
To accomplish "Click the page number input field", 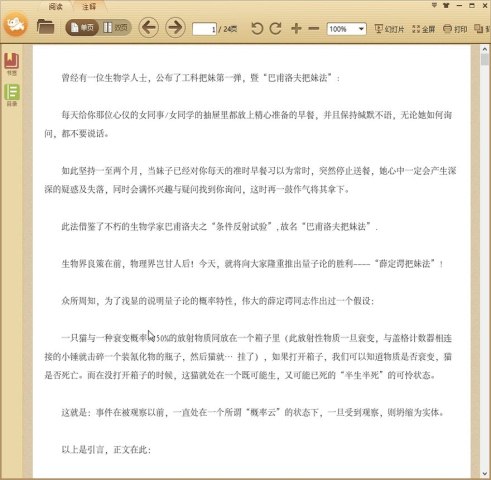I will coord(204,29).
